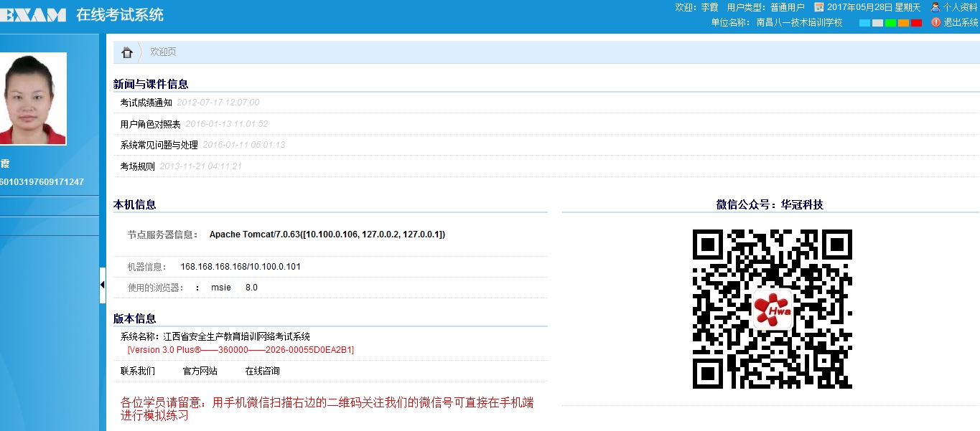Click the machine IP 168.168.168.168/10.100.0.101

tap(241, 267)
